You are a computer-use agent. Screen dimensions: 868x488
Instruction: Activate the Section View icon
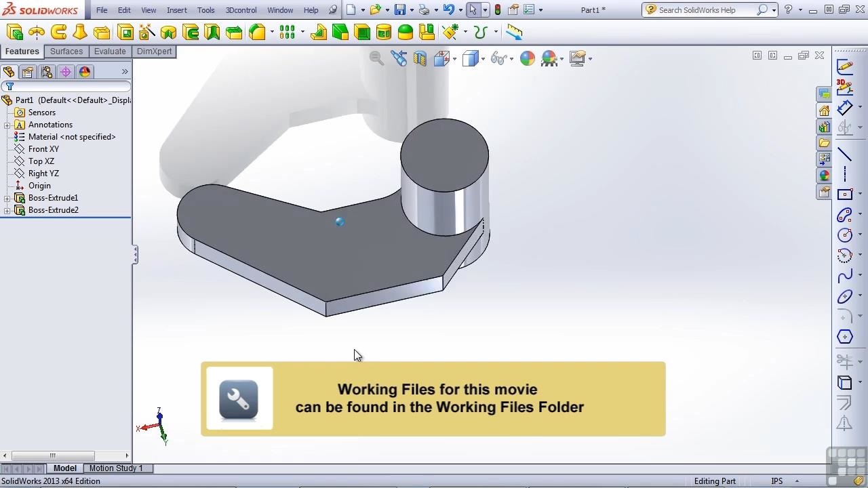tap(420, 58)
